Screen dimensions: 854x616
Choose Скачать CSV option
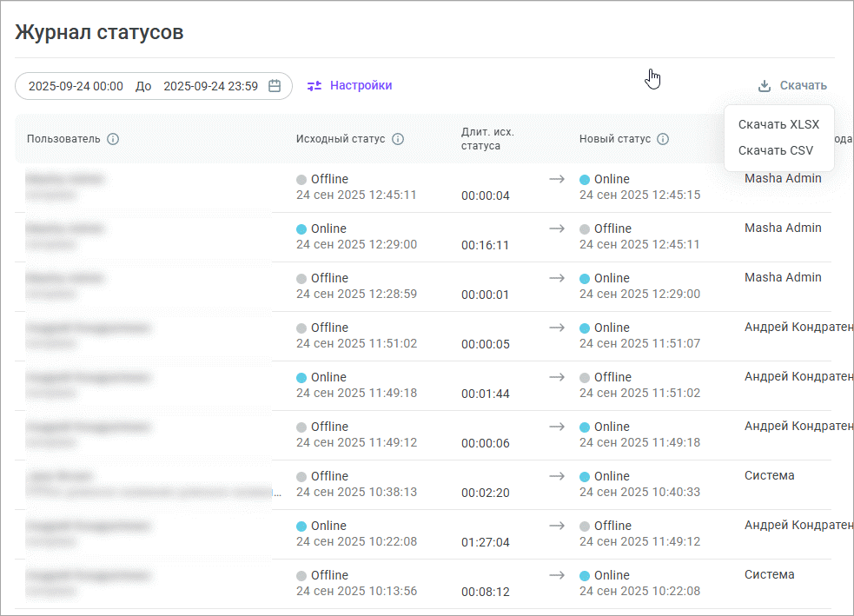pyautogui.click(x=776, y=150)
